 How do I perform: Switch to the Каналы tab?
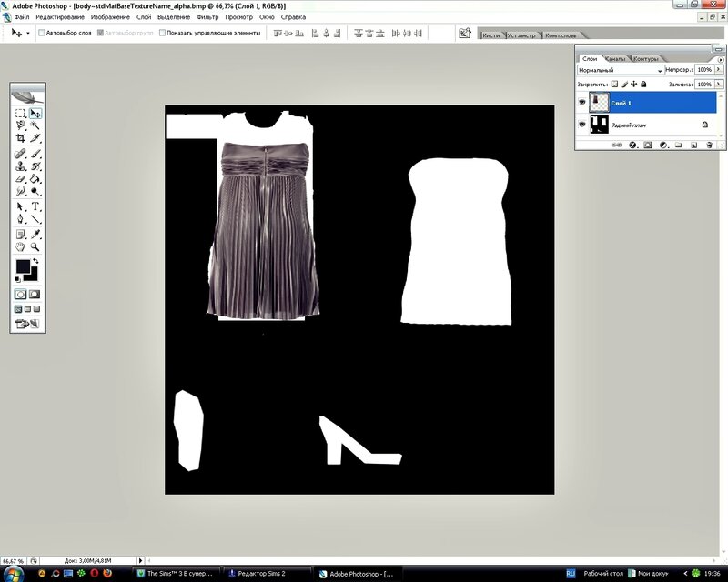[x=615, y=58]
